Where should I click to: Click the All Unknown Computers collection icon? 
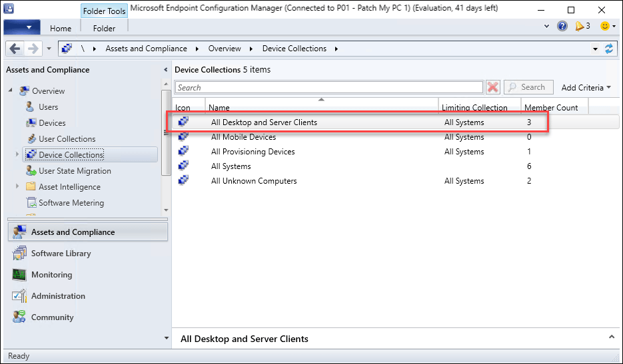pyautogui.click(x=183, y=180)
